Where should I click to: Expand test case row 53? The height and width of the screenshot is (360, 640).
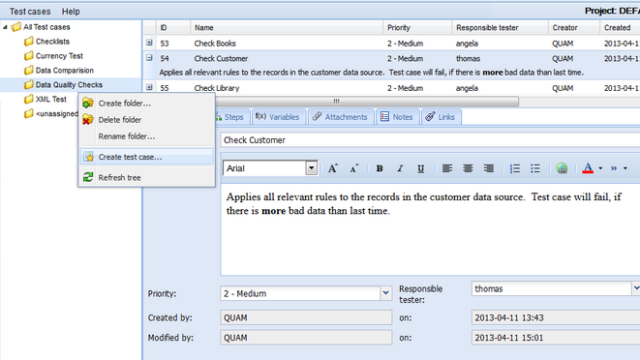pos(149,42)
